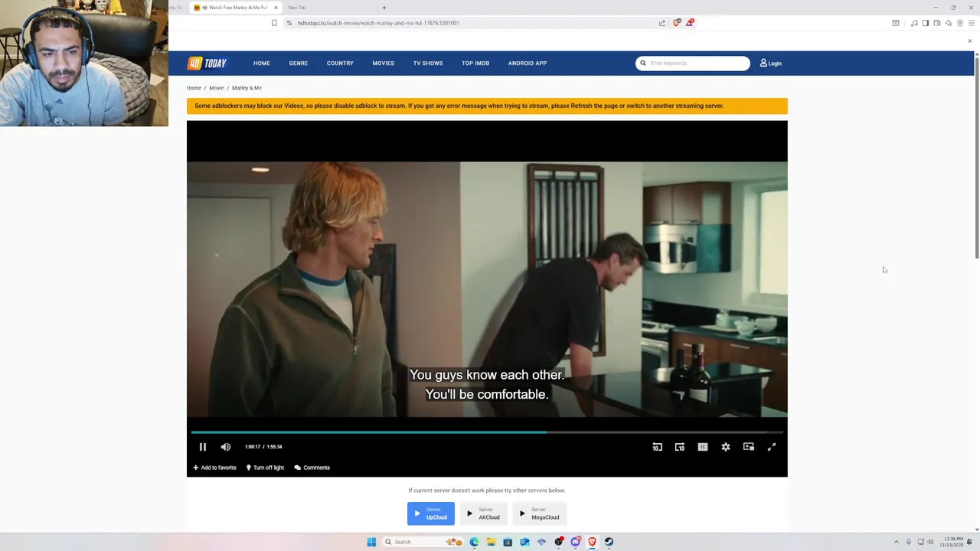Open a new browser tab
This screenshot has width=980, height=551.
384,8
